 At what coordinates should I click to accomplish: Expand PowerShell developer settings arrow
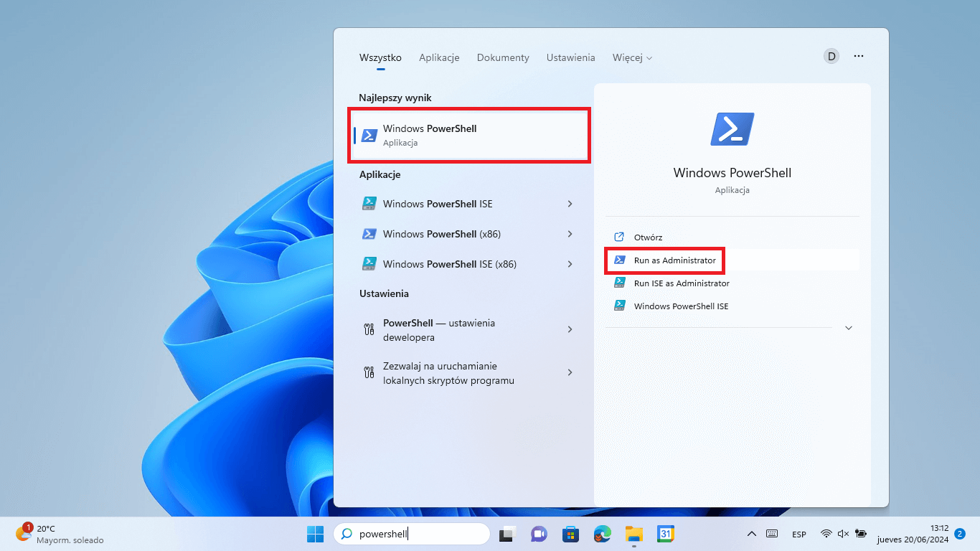coord(570,329)
